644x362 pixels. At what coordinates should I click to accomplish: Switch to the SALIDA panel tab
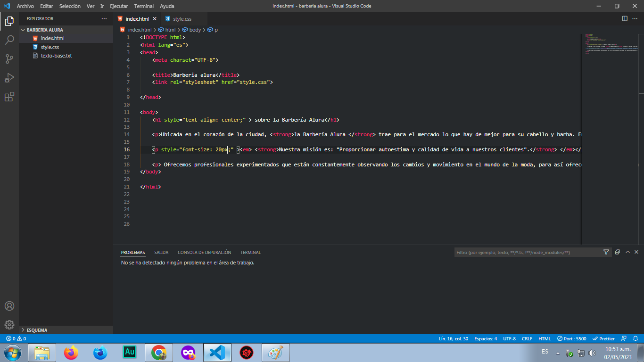[x=161, y=253]
